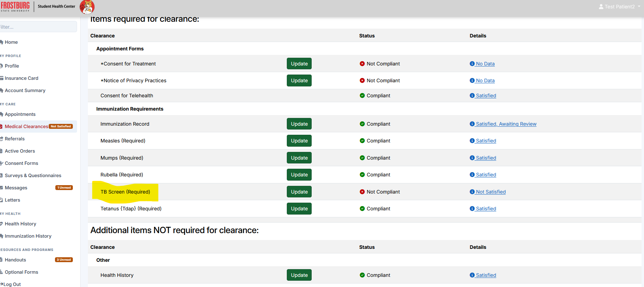
Task: Click the info icon in Mumps details
Action: tap(472, 158)
